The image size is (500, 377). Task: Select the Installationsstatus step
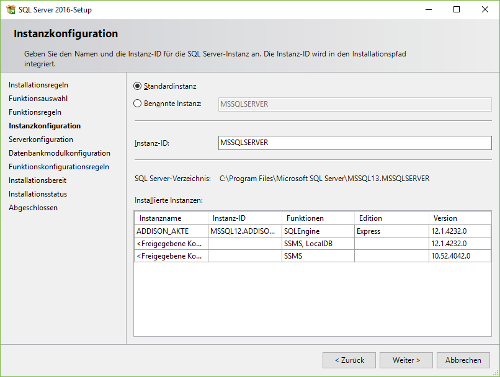pos(38,194)
